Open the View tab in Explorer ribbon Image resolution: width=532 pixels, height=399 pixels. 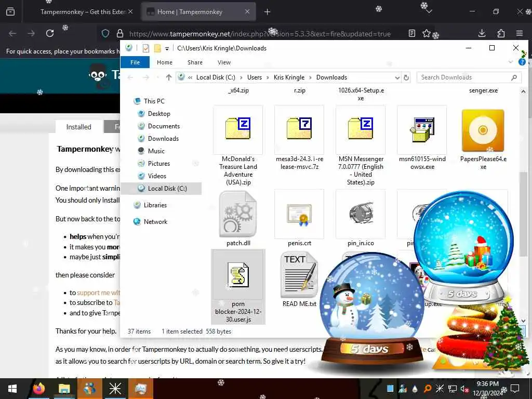click(x=224, y=62)
